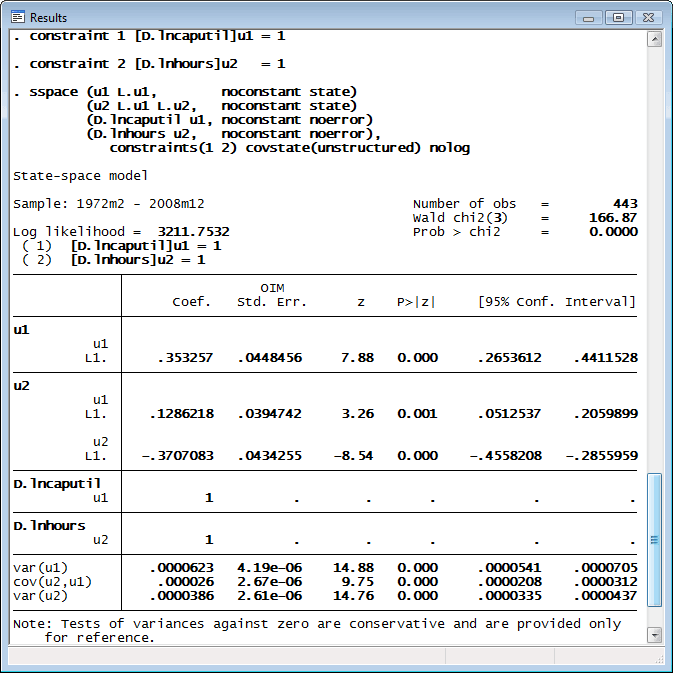Click z value 9.75

pyautogui.click(x=358, y=582)
